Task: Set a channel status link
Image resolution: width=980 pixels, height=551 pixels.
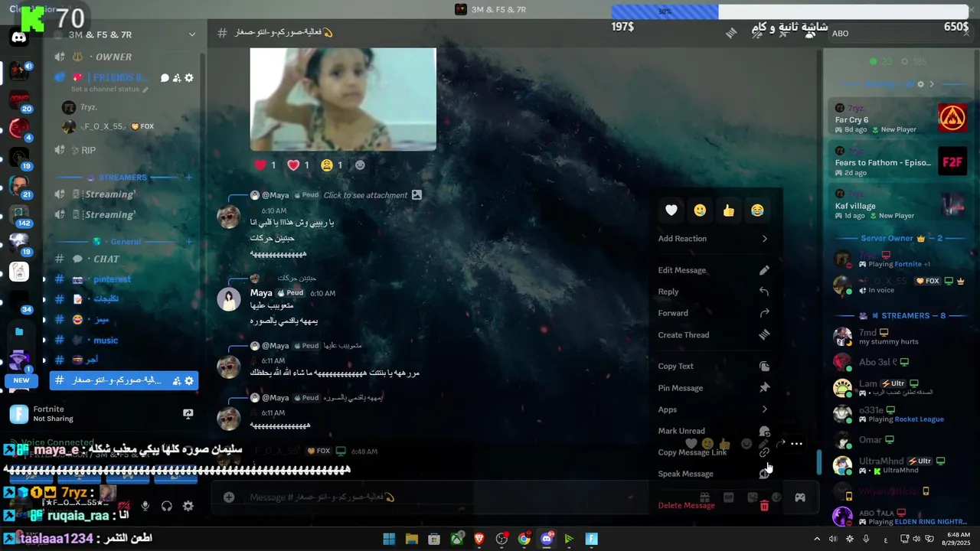Action: 109,90
